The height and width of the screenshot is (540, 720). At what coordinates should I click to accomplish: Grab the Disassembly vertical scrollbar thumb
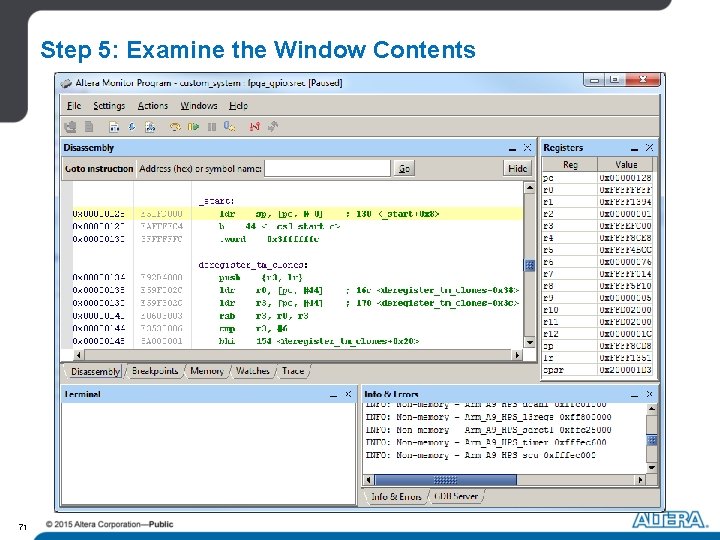tap(529, 265)
